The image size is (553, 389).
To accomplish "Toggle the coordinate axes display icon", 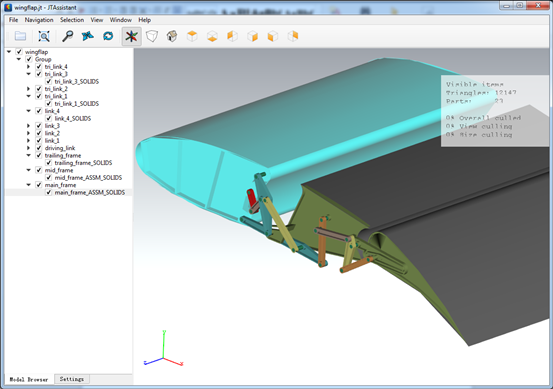I will 132,36.
